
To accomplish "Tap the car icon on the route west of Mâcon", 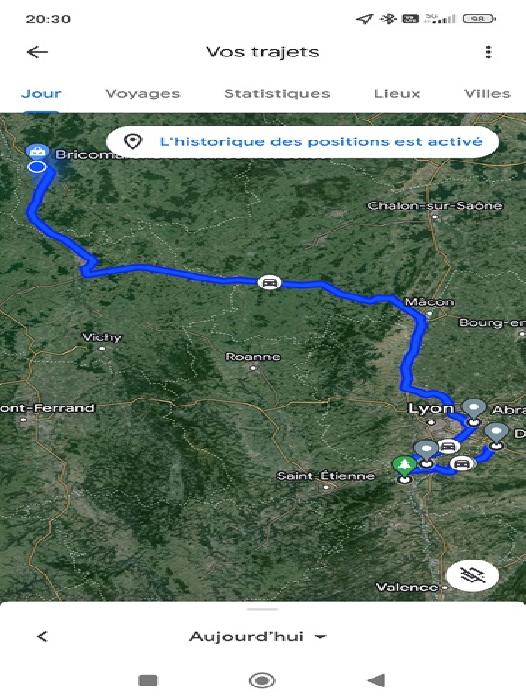I will [269, 283].
